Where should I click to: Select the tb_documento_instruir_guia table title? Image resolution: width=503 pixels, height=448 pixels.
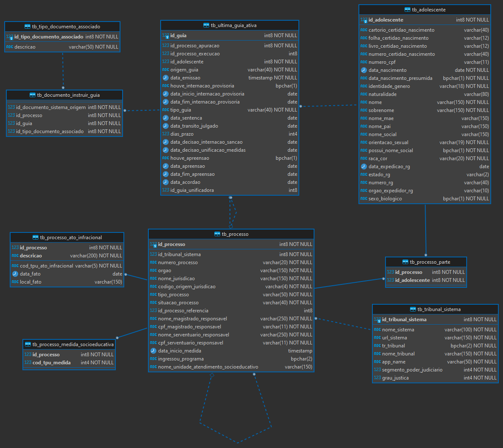(x=64, y=95)
